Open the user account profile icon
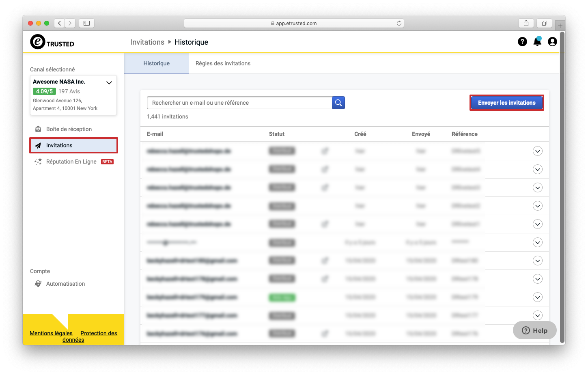Viewport: 588px width, 375px height. [x=552, y=42]
